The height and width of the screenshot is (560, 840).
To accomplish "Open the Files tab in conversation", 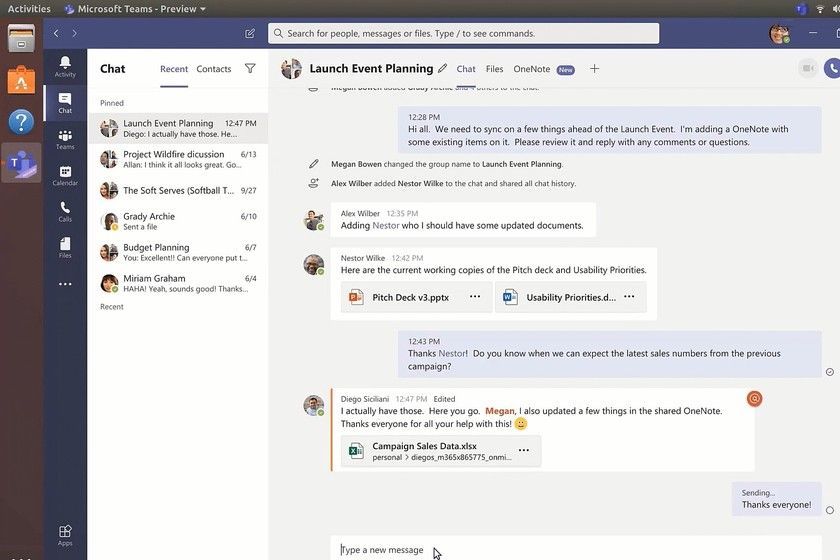I will [x=494, y=69].
